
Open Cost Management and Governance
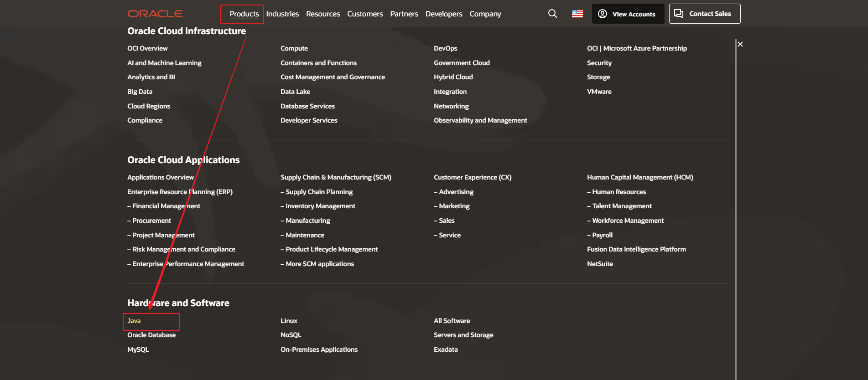pos(333,77)
